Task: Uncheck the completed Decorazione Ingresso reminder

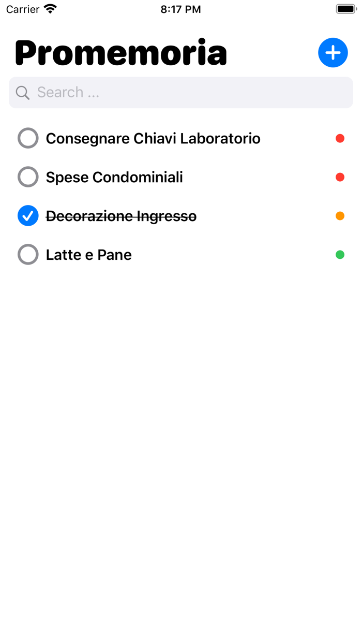Action: [28, 216]
